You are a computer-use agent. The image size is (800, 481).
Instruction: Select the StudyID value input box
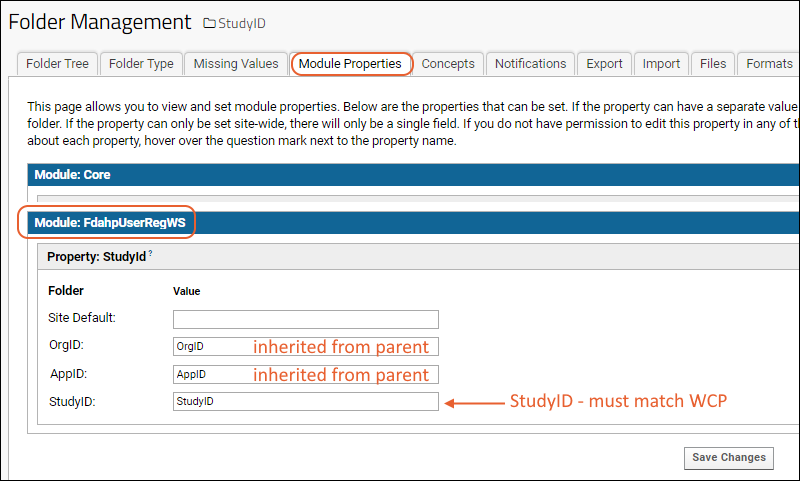point(305,401)
